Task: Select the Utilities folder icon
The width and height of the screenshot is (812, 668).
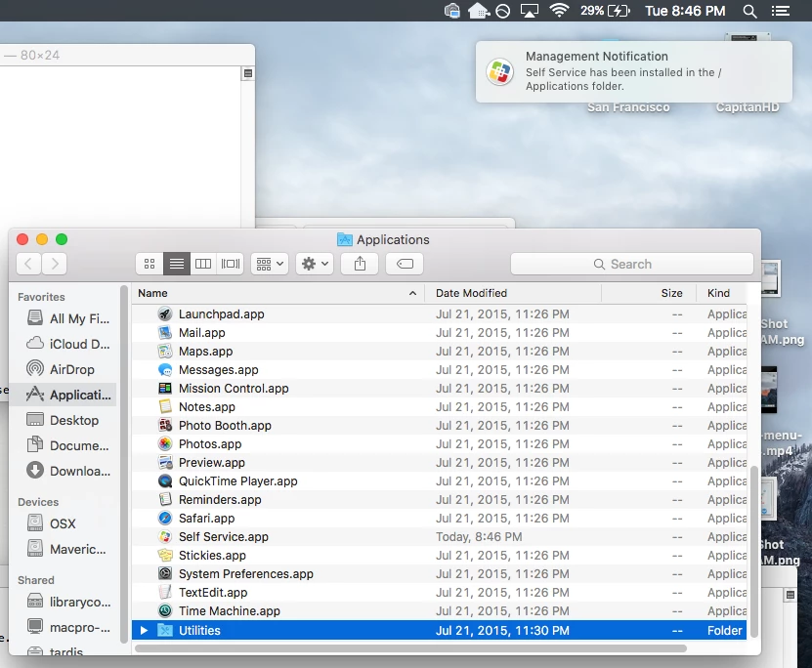Action: [165, 630]
